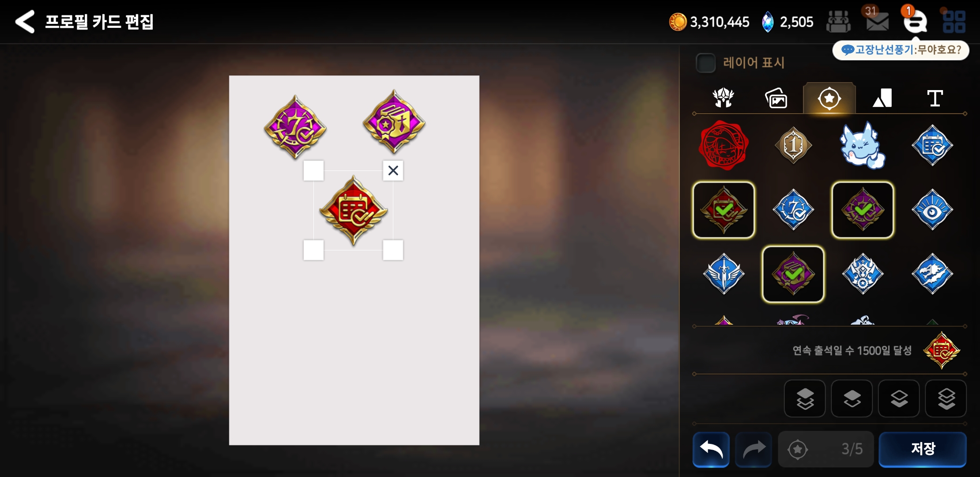Select the purple seven badge on canvas
This screenshot has height=477, width=980.
click(295, 127)
